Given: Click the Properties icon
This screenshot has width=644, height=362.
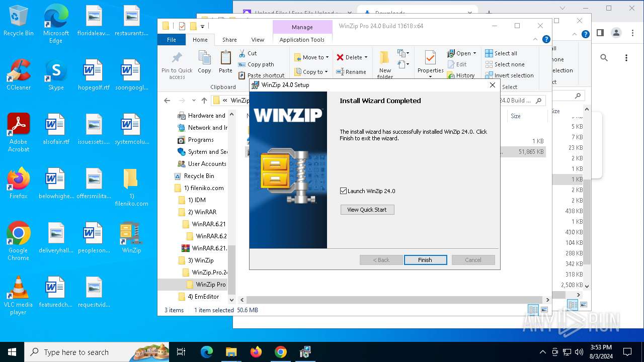Looking at the screenshot, I should (430, 58).
